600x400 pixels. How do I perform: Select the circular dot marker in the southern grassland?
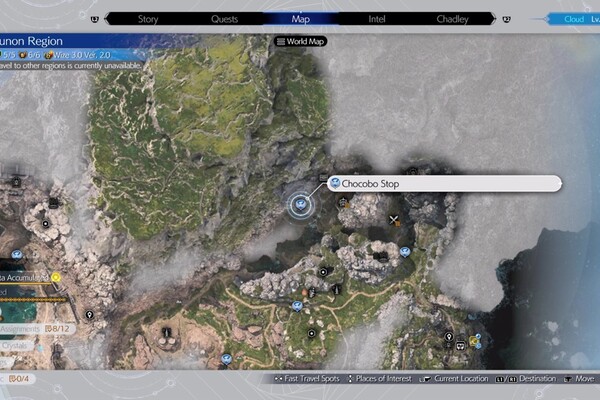[x=311, y=333]
